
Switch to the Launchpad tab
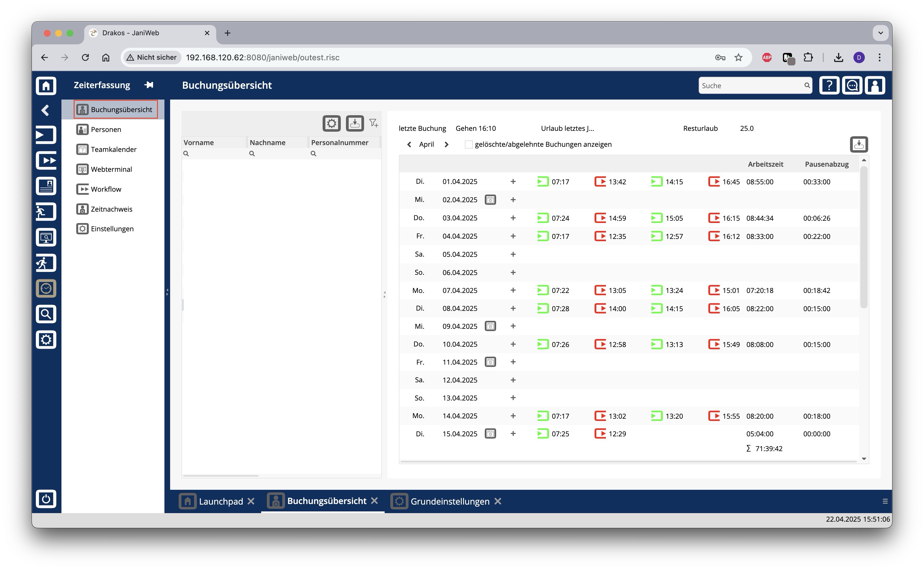coord(217,501)
